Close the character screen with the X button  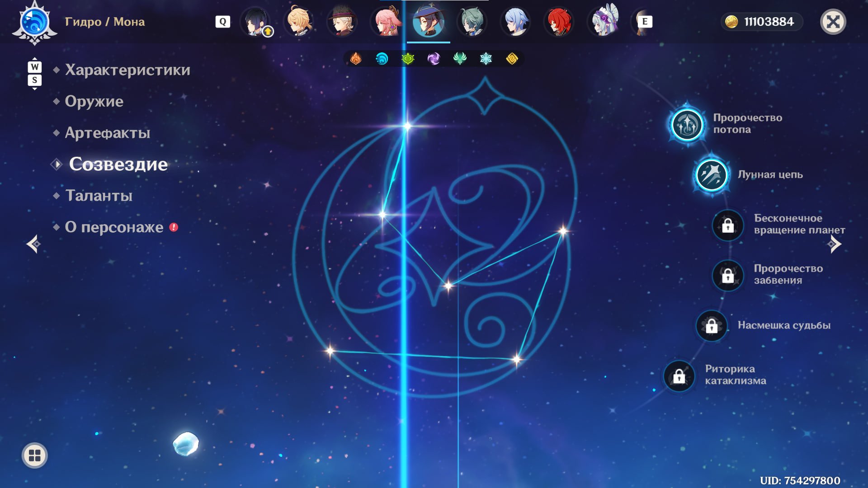tap(833, 22)
